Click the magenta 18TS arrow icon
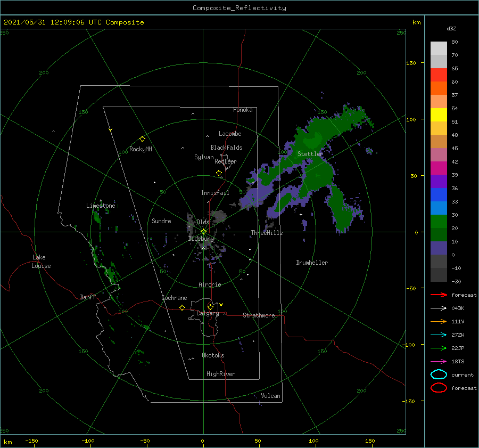 click(439, 362)
